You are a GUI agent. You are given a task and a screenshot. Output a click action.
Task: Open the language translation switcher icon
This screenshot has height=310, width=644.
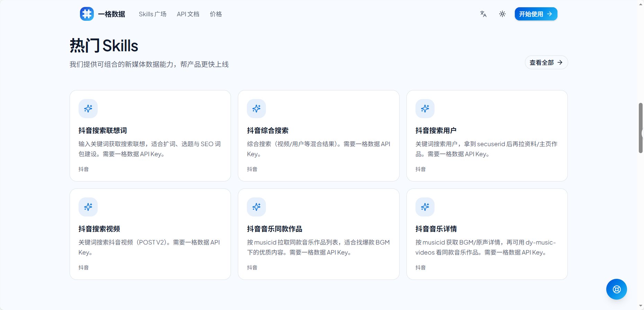(483, 14)
